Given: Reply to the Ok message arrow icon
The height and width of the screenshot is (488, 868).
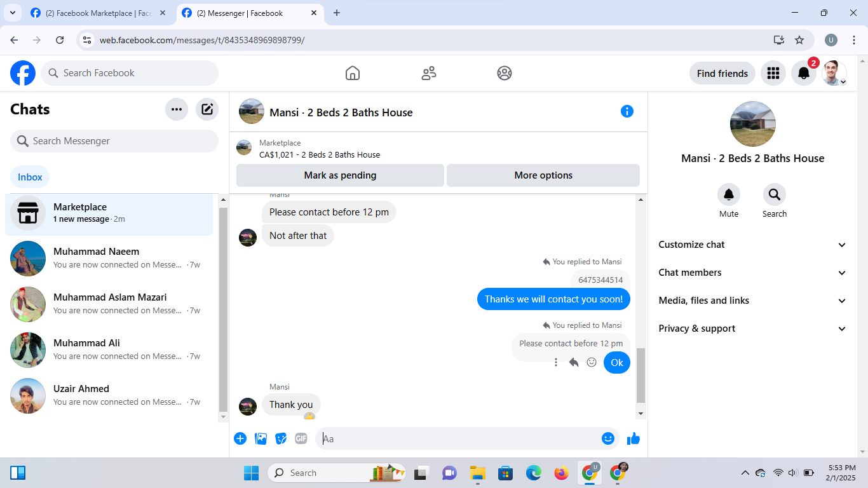Looking at the screenshot, I should click(x=574, y=362).
